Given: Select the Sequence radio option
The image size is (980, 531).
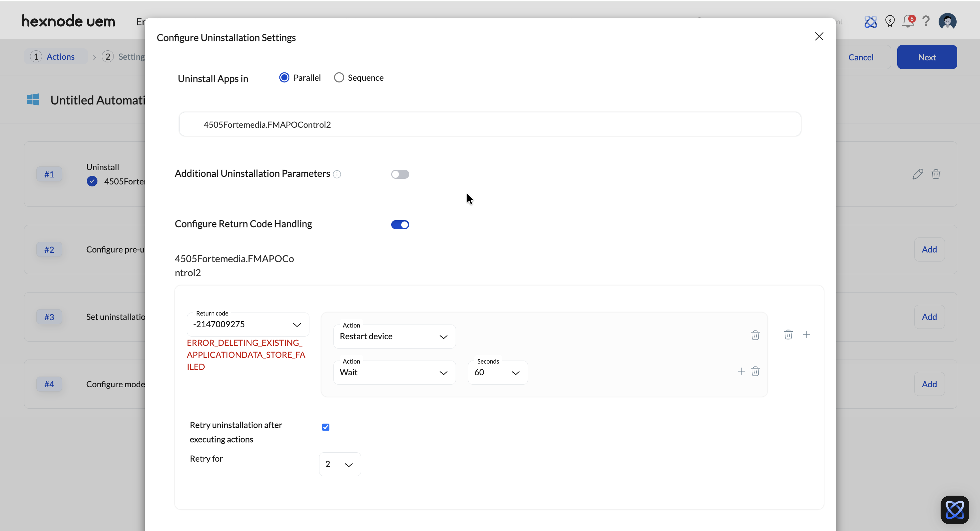Looking at the screenshot, I should 338,77.
